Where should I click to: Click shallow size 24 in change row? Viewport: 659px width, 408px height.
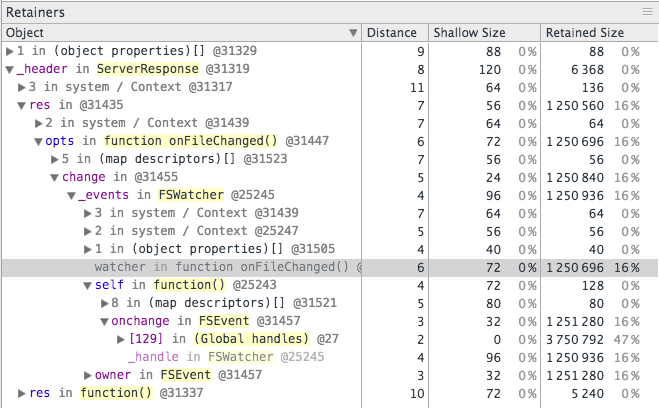493,178
